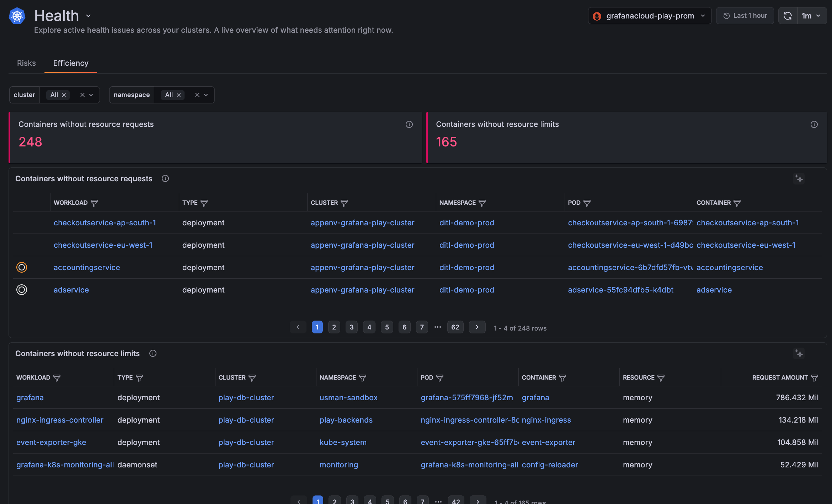Go to next page of requests table
This screenshot has height=504, width=832.
click(x=477, y=327)
